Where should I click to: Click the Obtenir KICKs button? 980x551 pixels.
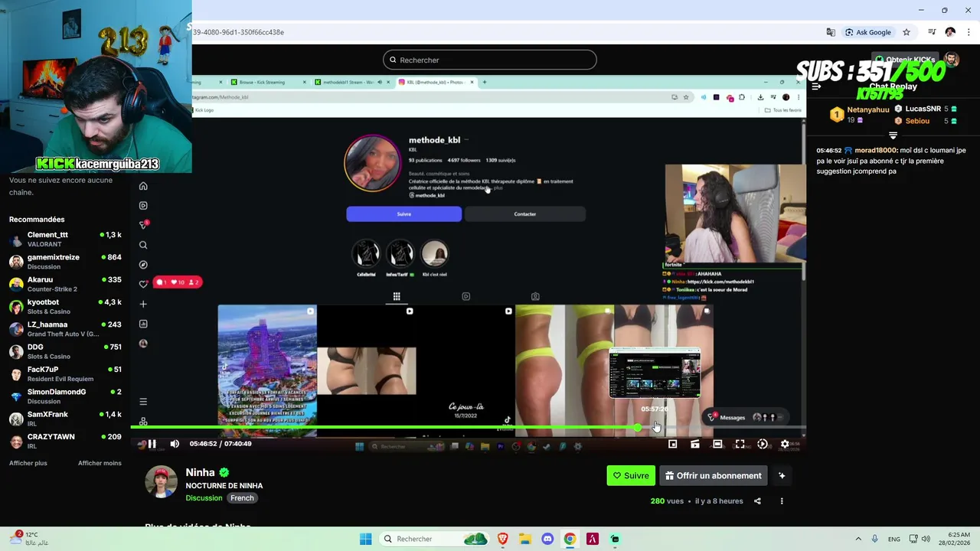tap(904, 60)
